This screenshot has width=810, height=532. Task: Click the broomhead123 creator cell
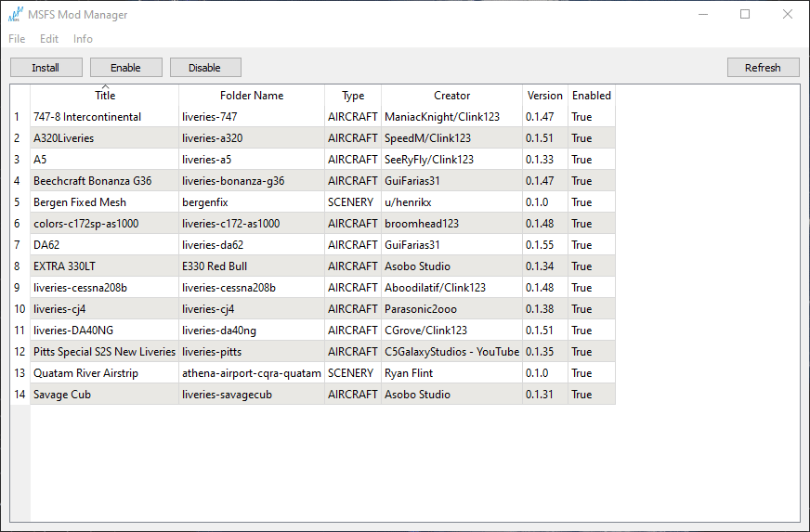452,224
